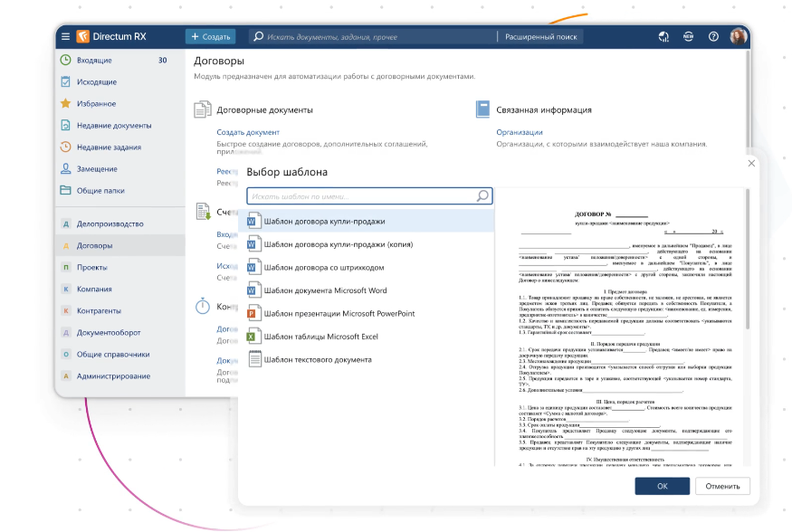Follow the Организации link
The width and height of the screenshot is (792, 532).
click(x=519, y=132)
